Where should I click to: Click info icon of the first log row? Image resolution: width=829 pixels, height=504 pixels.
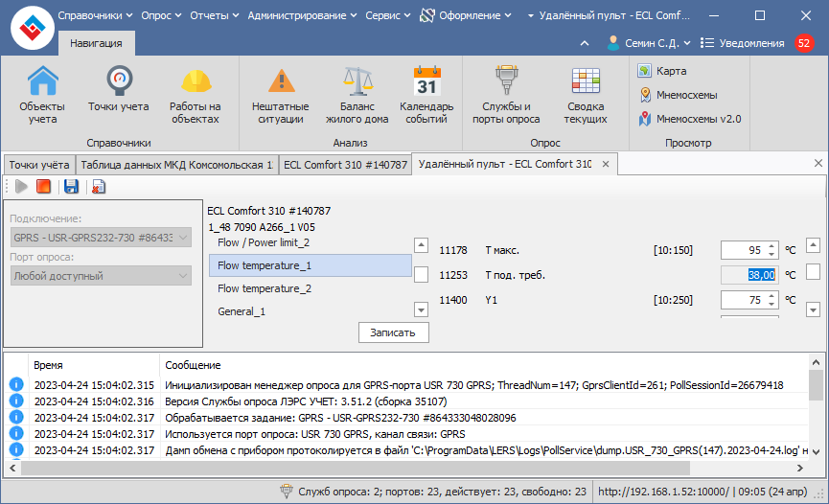tap(16, 384)
